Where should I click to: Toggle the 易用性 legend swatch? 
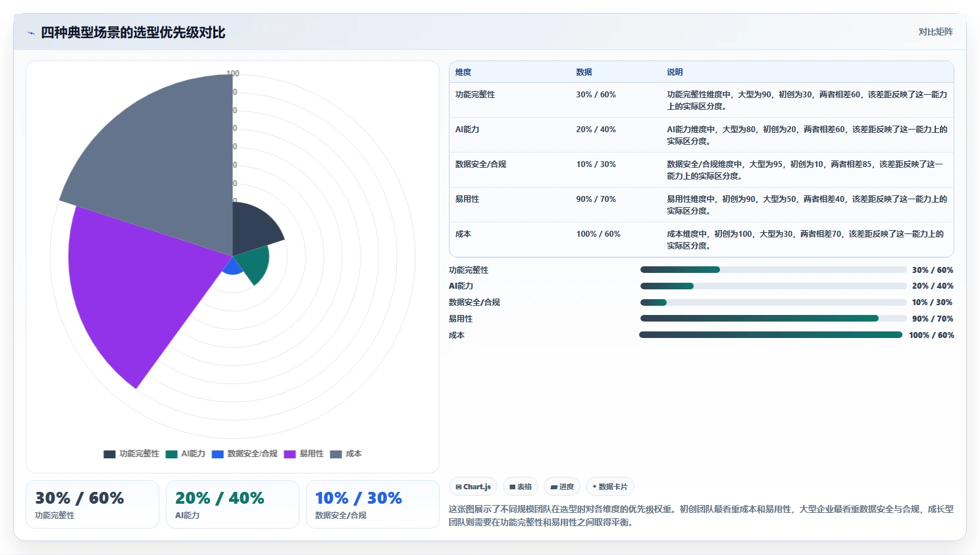point(290,454)
